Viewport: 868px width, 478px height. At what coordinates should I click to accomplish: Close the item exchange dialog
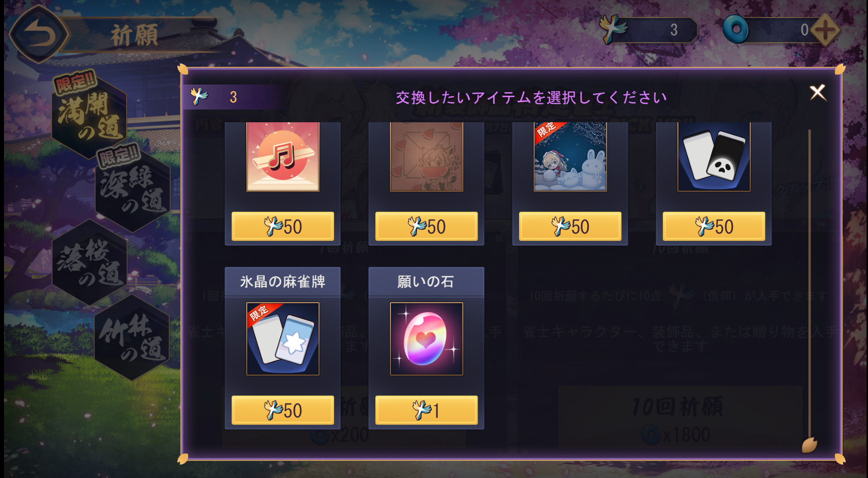818,92
